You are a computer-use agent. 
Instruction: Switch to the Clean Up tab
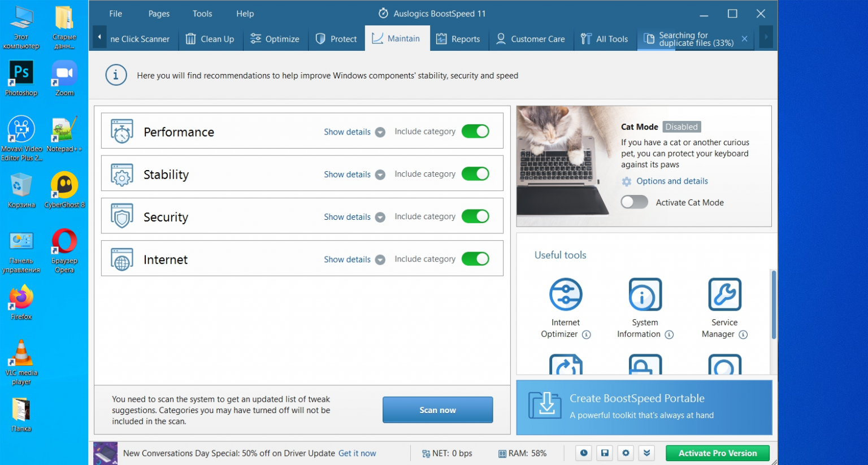click(x=210, y=38)
